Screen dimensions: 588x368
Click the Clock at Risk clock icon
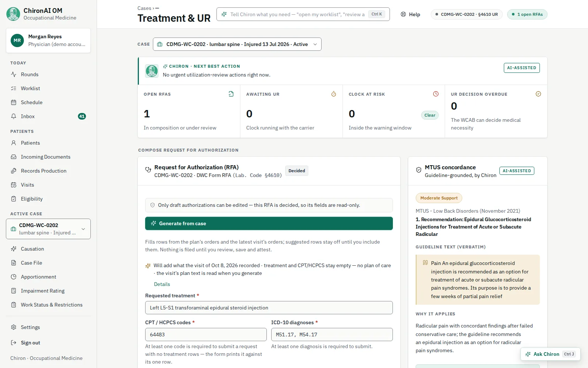436,94
